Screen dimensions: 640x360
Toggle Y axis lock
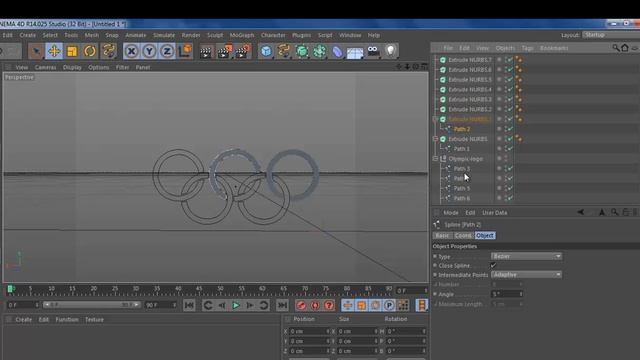(x=149, y=51)
